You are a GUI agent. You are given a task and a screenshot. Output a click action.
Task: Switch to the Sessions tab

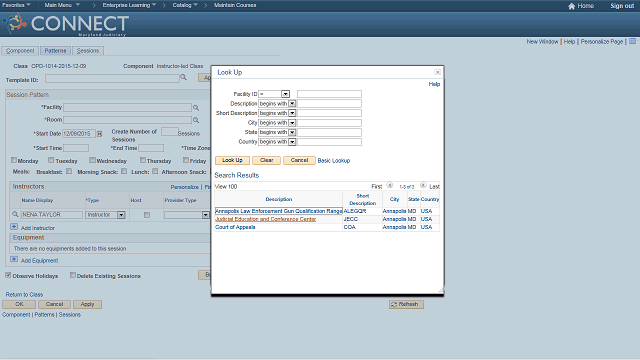88,51
